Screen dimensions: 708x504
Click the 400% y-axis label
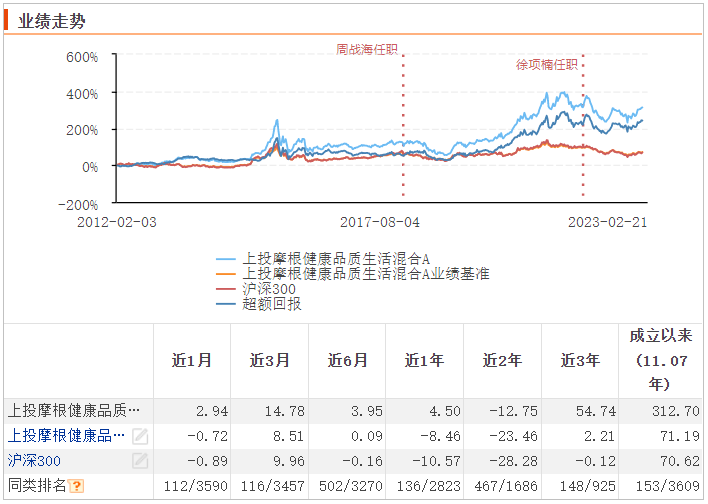(x=82, y=94)
